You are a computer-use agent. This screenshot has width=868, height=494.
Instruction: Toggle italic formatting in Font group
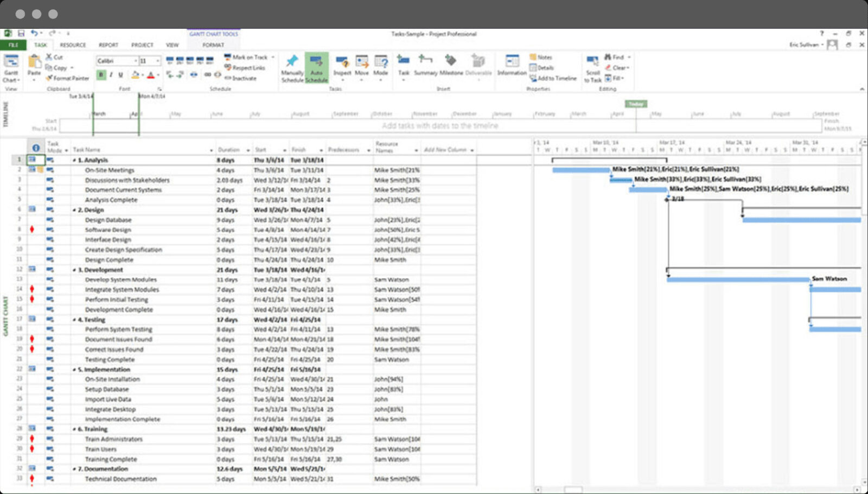tap(111, 74)
